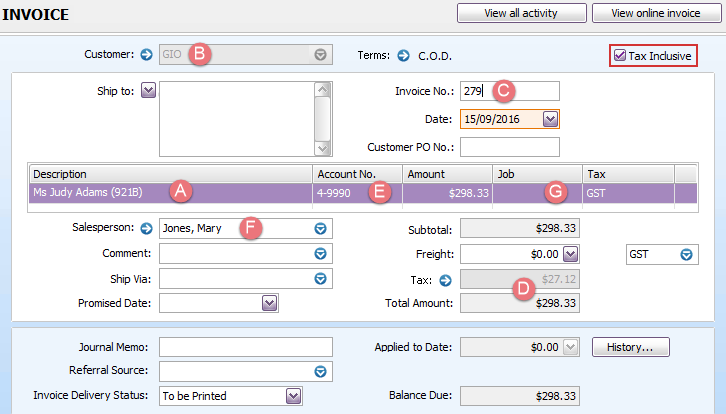Expand the Comment dropdown list

coord(321,253)
